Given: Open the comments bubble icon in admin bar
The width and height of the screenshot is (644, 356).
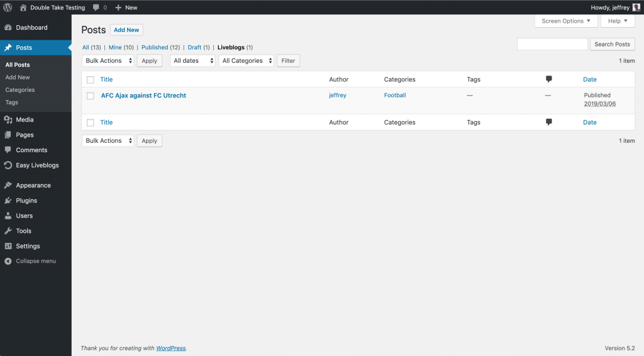Looking at the screenshot, I should coord(96,8).
